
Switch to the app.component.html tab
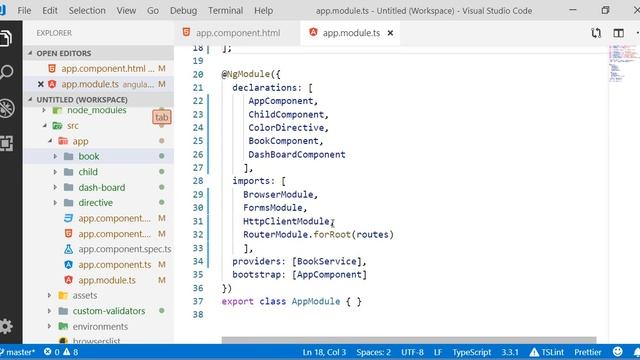pyautogui.click(x=238, y=33)
